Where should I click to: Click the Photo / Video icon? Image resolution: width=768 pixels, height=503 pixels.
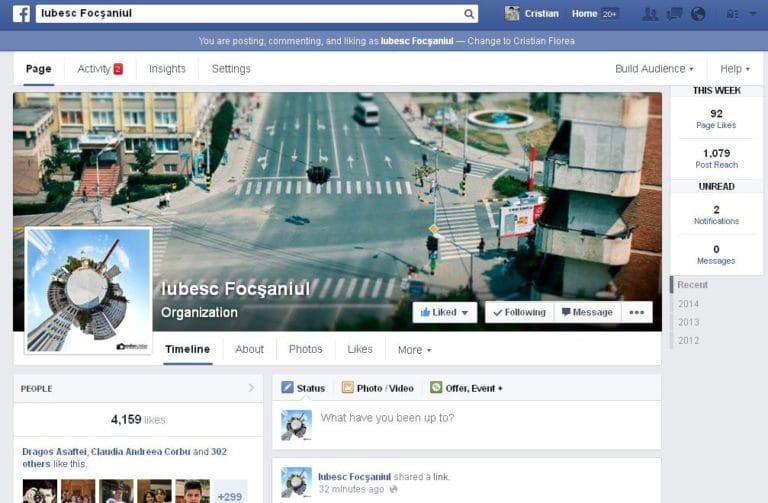[x=347, y=387]
